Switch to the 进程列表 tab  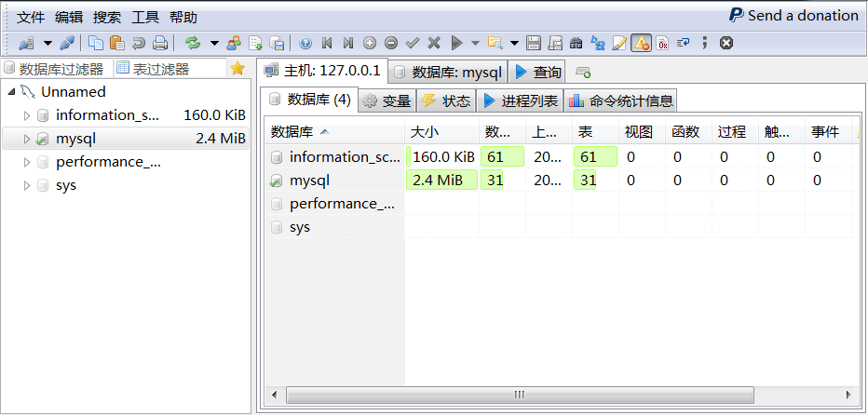point(520,100)
